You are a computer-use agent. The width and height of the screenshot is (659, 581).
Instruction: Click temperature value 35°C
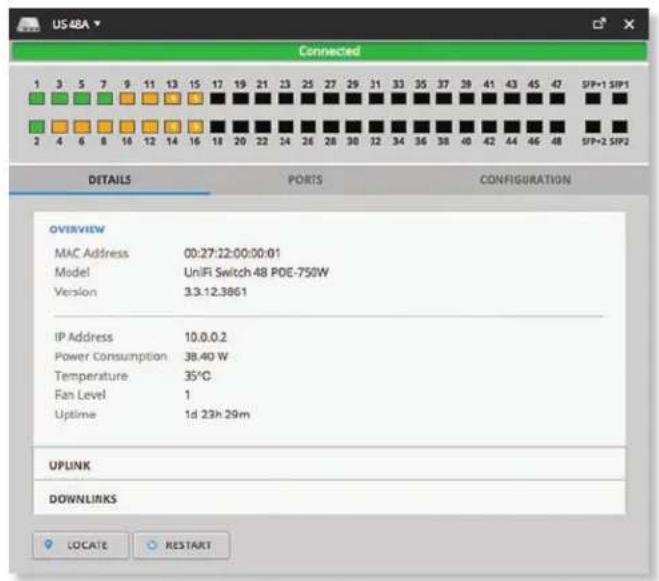click(198, 376)
